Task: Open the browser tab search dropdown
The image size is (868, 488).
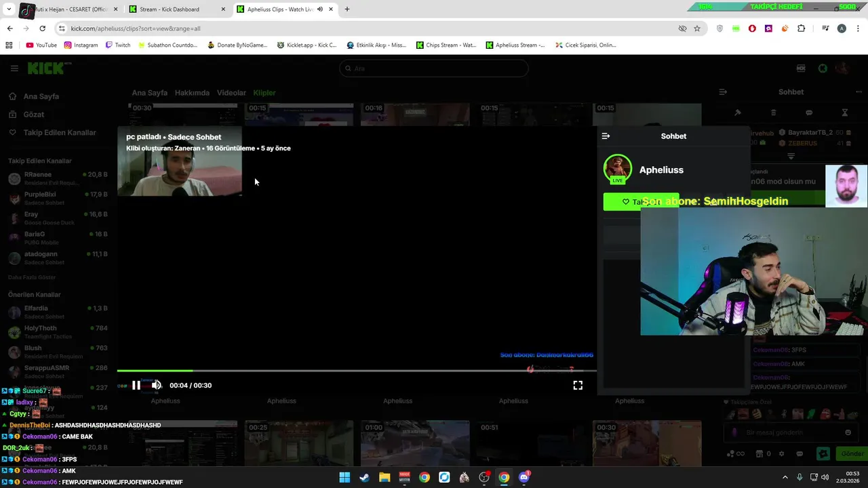Action: (9, 9)
